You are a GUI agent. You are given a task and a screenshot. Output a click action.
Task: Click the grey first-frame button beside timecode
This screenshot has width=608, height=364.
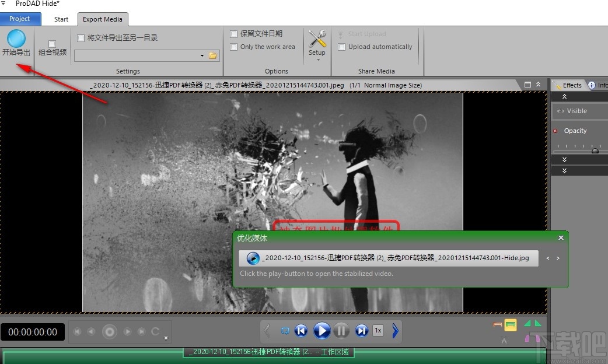click(77, 332)
